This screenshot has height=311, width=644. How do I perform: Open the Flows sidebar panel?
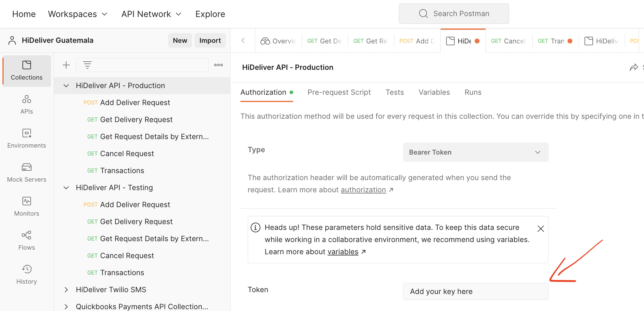point(27,241)
